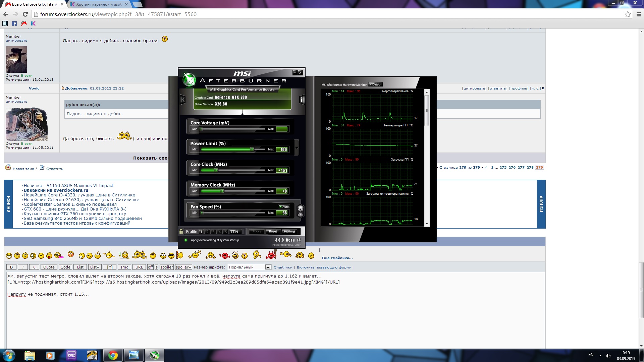Click the Afterburner Kombustor K icon

click(183, 100)
